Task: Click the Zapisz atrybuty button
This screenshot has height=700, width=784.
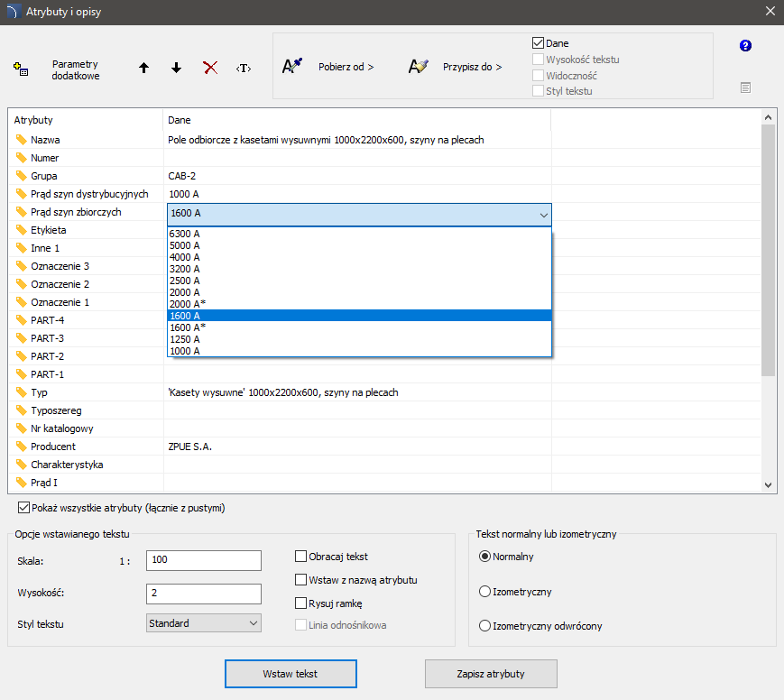Action: pos(491,674)
